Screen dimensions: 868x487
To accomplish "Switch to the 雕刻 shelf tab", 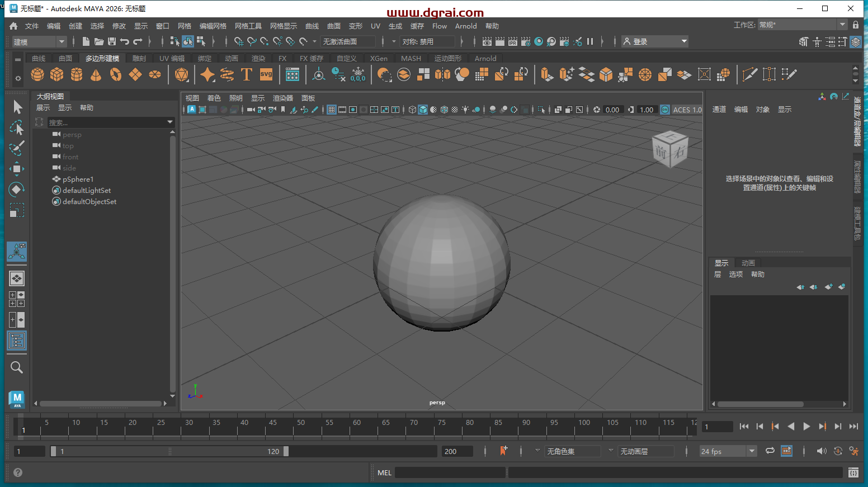I will (139, 58).
